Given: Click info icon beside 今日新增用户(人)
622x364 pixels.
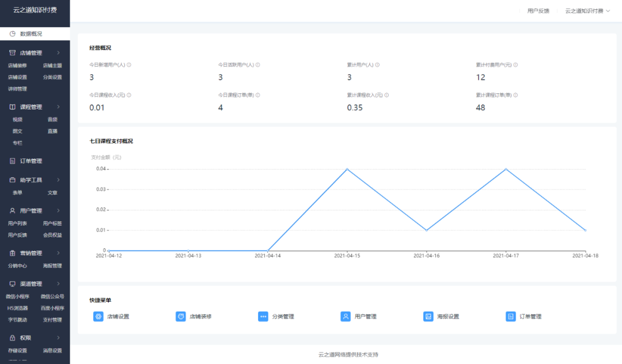Looking at the screenshot, I should click(x=129, y=65).
